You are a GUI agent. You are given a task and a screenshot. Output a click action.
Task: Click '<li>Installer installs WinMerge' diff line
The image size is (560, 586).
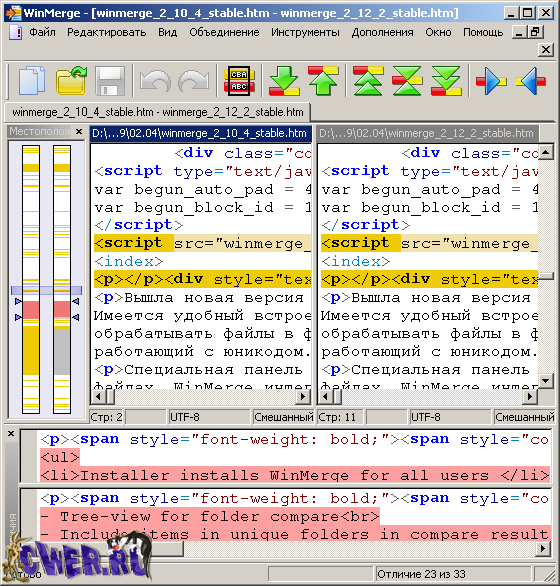[295, 475]
